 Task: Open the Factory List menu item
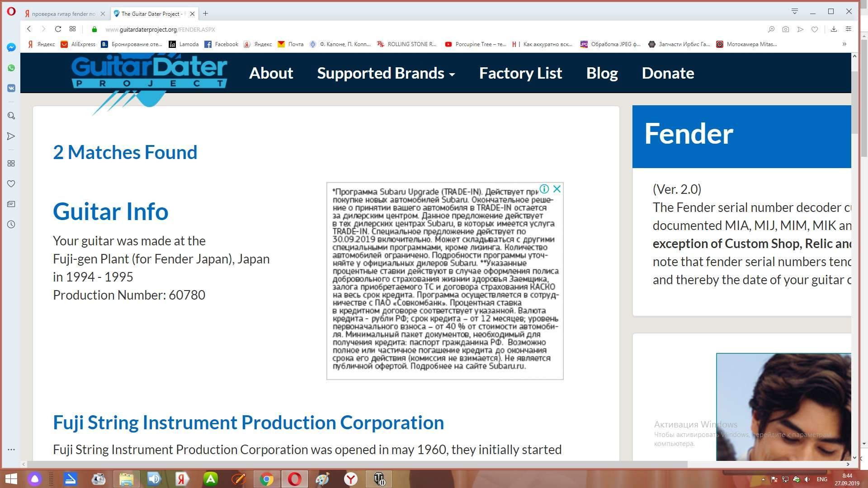520,73
